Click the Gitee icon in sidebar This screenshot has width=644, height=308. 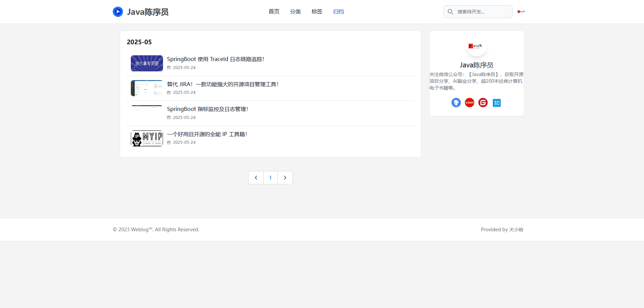(x=483, y=103)
